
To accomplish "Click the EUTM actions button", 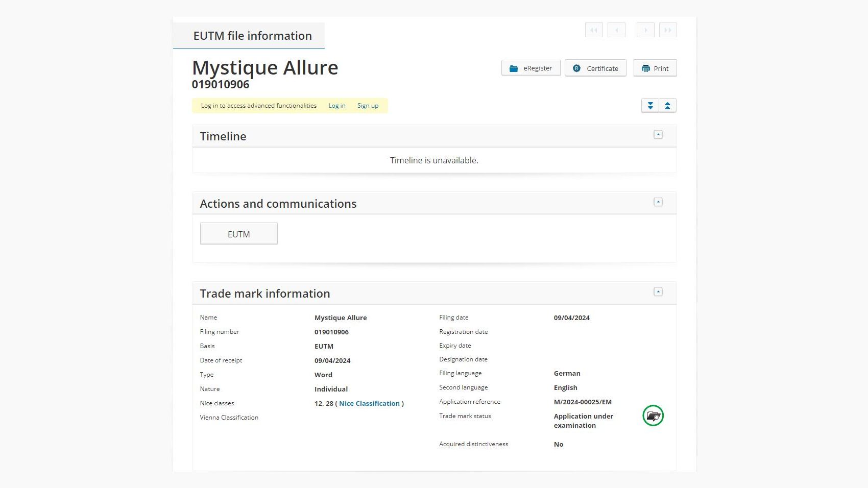I will (x=239, y=234).
